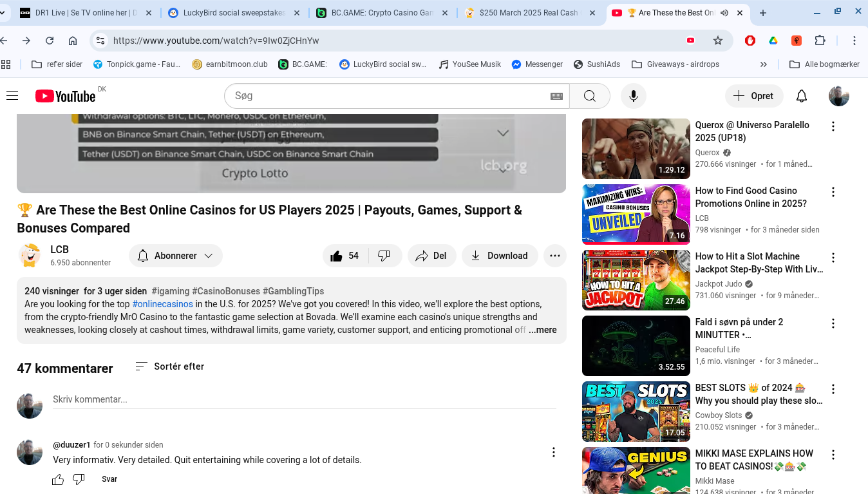Start voice search with microphone icon

coord(634,96)
